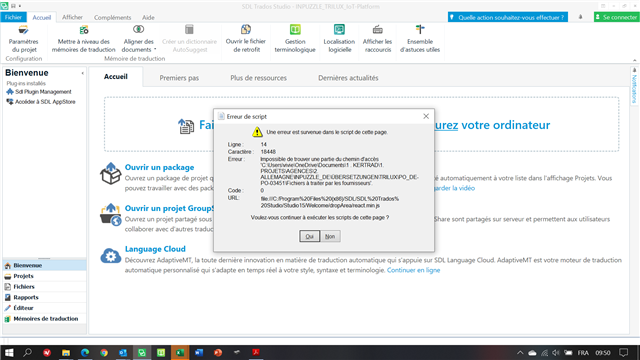Click the Language Cloud gear icon
Image resolution: width=640 pixels, height=360 pixels.
111,256
